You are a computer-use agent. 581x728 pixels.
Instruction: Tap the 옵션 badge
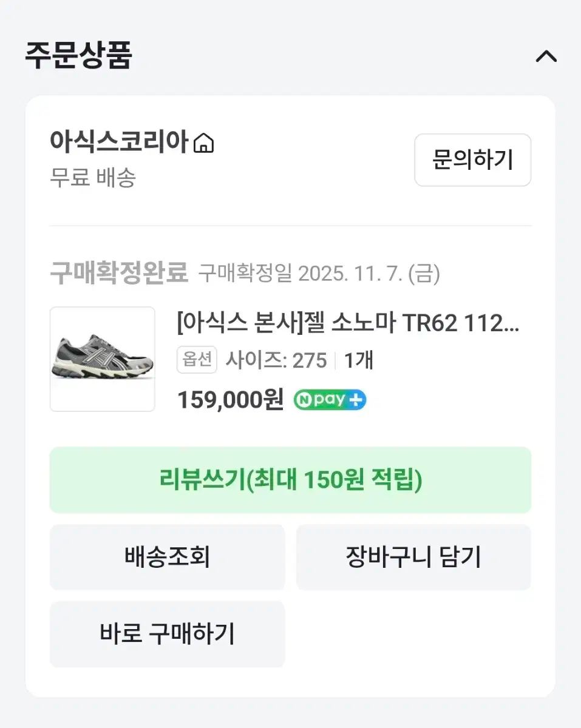click(x=197, y=360)
